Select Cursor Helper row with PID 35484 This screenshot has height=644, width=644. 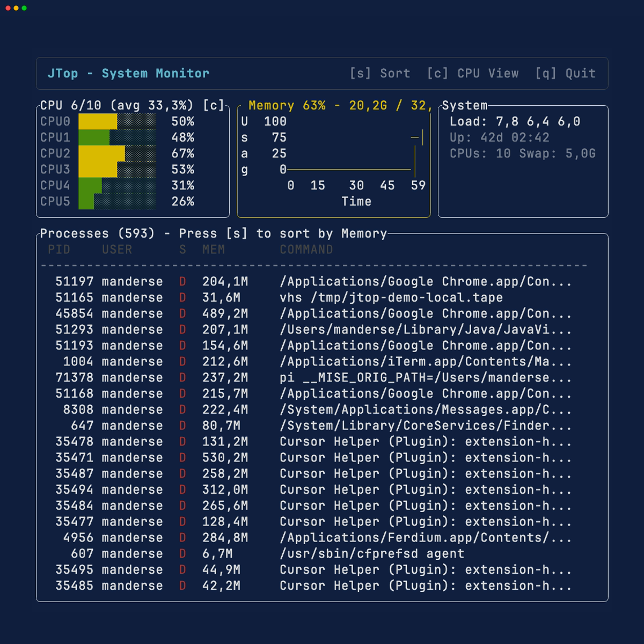coord(314,506)
